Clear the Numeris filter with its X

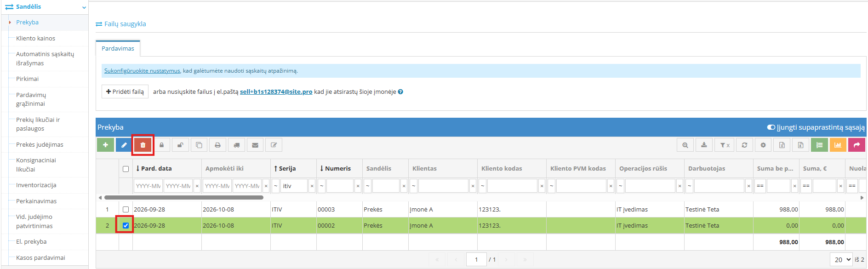pos(358,186)
